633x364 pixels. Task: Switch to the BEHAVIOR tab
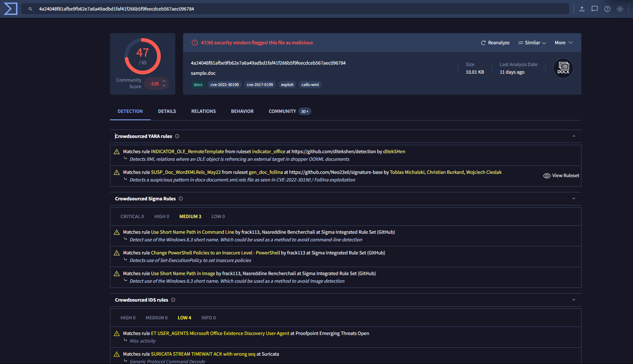click(x=242, y=111)
